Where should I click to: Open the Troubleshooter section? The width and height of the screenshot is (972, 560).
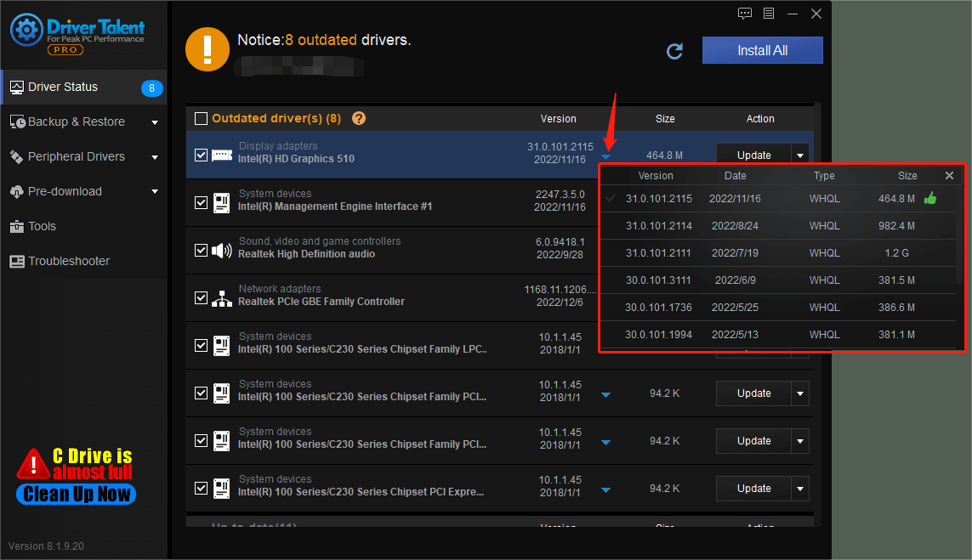tap(83, 261)
